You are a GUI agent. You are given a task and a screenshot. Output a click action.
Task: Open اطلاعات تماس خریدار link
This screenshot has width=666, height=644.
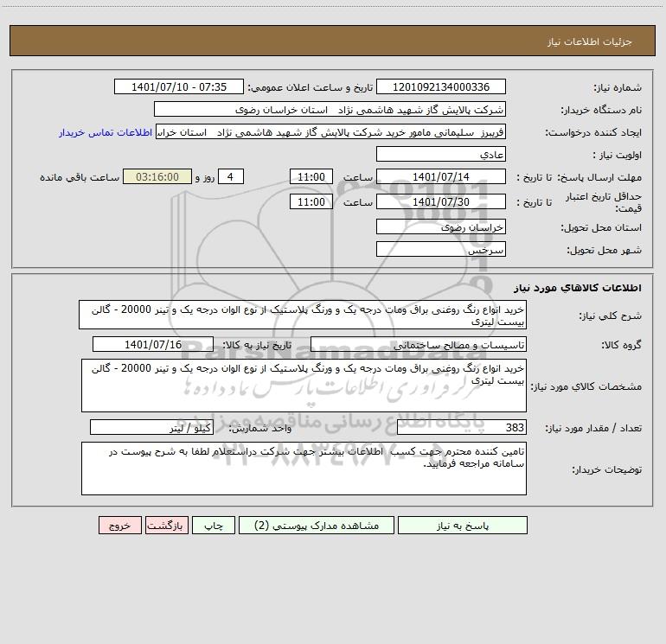coord(106,132)
